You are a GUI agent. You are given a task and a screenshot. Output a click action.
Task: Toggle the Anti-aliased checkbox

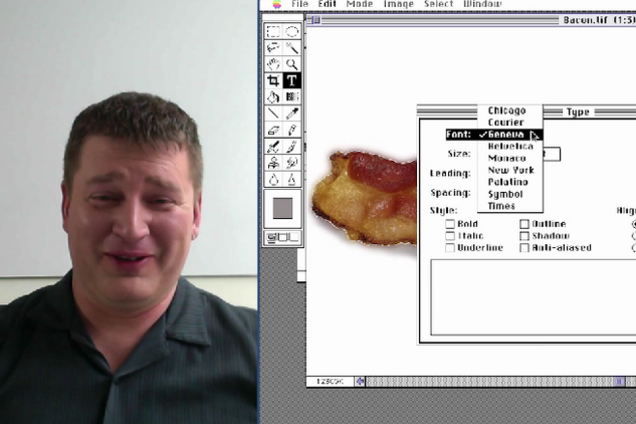(525, 248)
